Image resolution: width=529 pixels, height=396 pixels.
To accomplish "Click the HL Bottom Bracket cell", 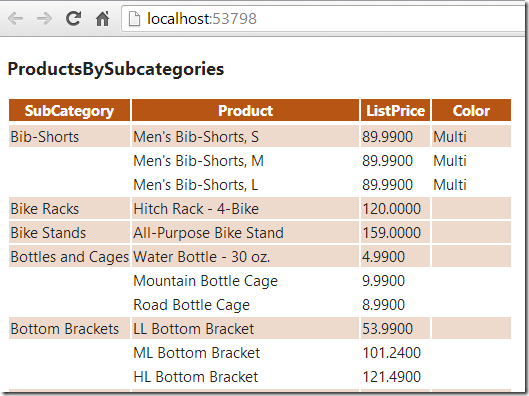I will coord(245,377).
